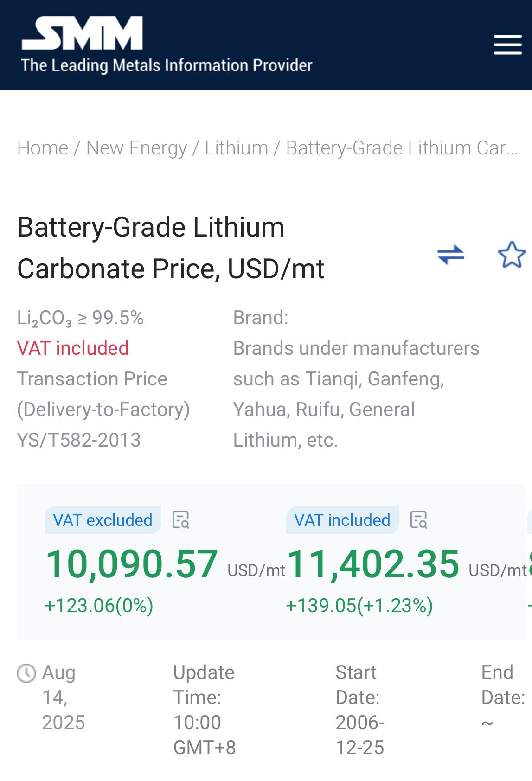The width and height of the screenshot is (532, 781).
Task: Click the 11,402.35 price value
Action: click(373, 564)
